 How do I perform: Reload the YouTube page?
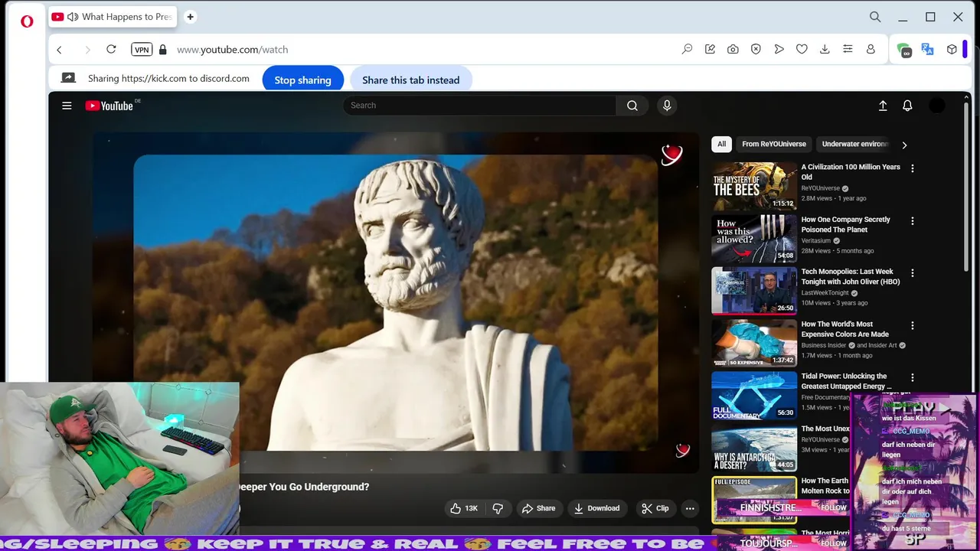[x=111, y=49]
